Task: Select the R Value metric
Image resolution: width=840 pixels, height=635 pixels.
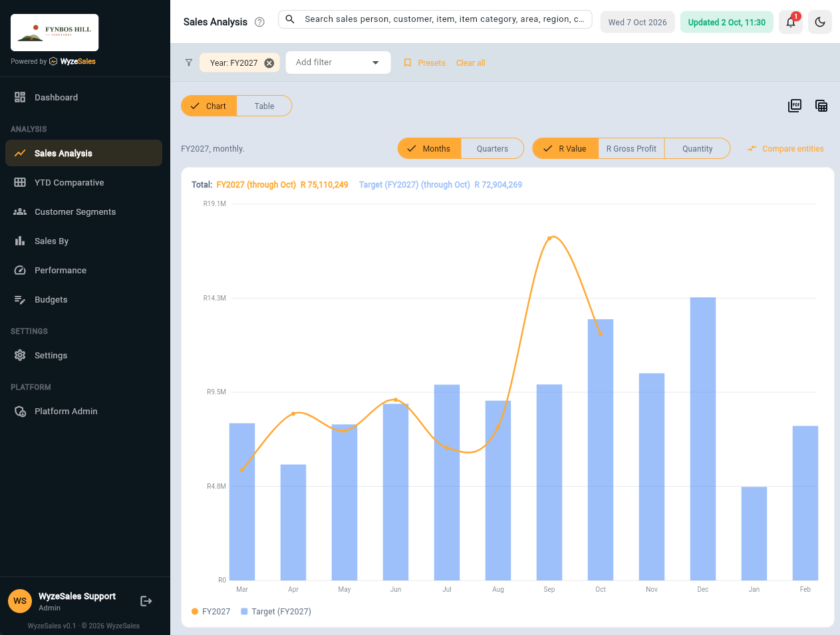Action: pyautogui.click(x=565, y=148)
